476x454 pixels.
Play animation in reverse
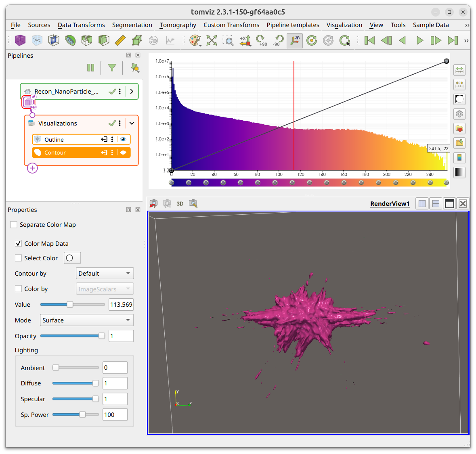coord(403,40)
